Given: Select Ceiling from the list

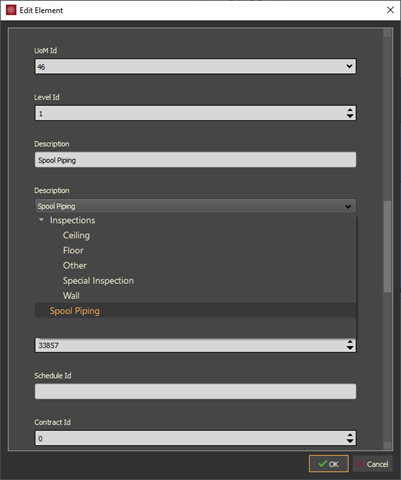Looking at the screenshot, I should pos(76,235).
